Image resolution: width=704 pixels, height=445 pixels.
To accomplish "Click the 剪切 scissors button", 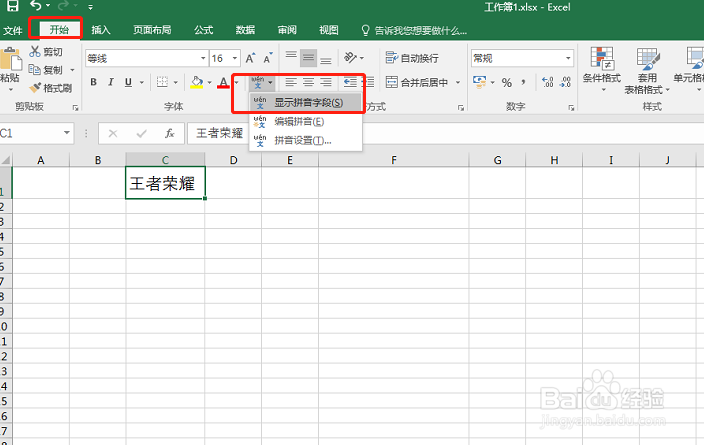I will [46, 52].
